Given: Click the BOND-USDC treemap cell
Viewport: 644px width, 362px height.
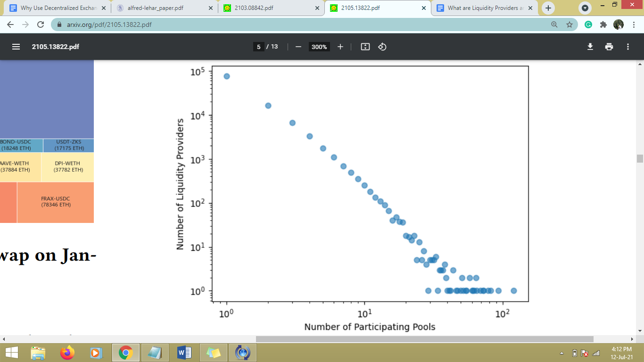Looking at the screenshot, I should click(22, 145).
